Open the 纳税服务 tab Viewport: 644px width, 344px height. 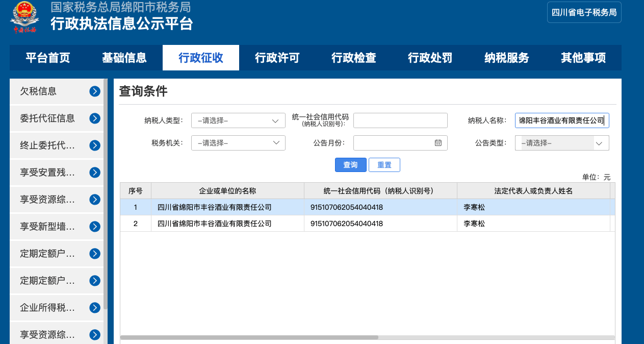506,58
